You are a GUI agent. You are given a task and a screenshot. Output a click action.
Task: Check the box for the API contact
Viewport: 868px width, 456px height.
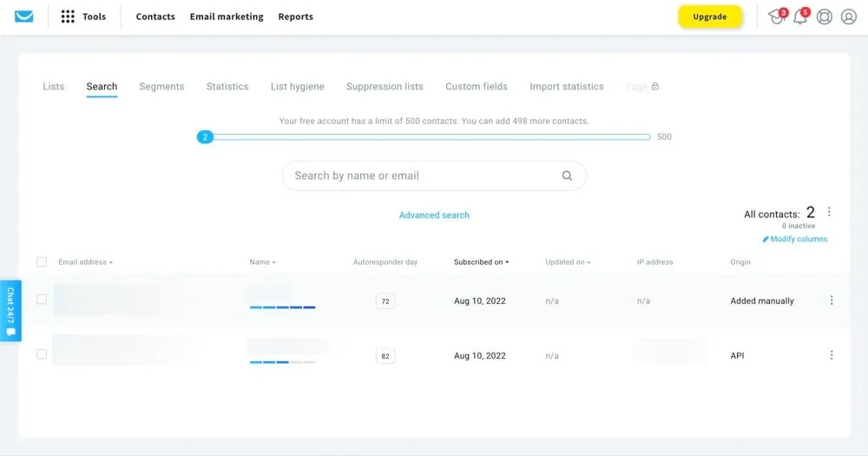tap(42, 354)
